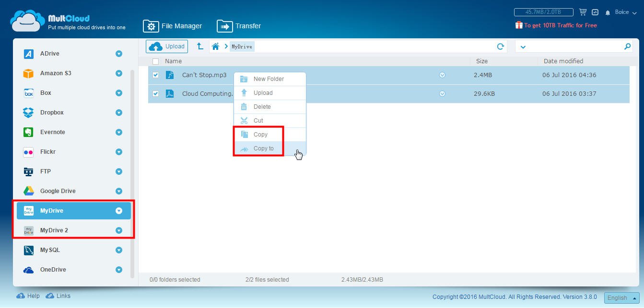Click the MyDrive 2 icon
Image resolution: width=644 pixels, height=308 pixels.
click(29, 230)
